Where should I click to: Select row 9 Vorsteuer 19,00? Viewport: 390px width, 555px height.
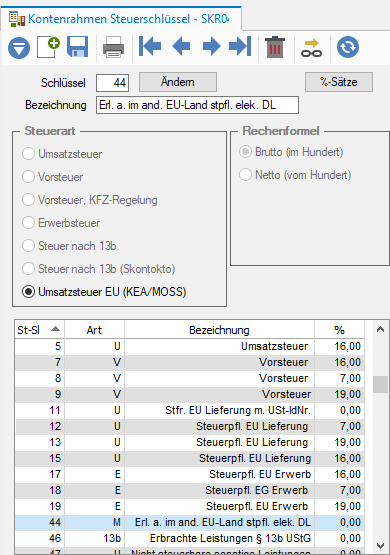(189, 394)
